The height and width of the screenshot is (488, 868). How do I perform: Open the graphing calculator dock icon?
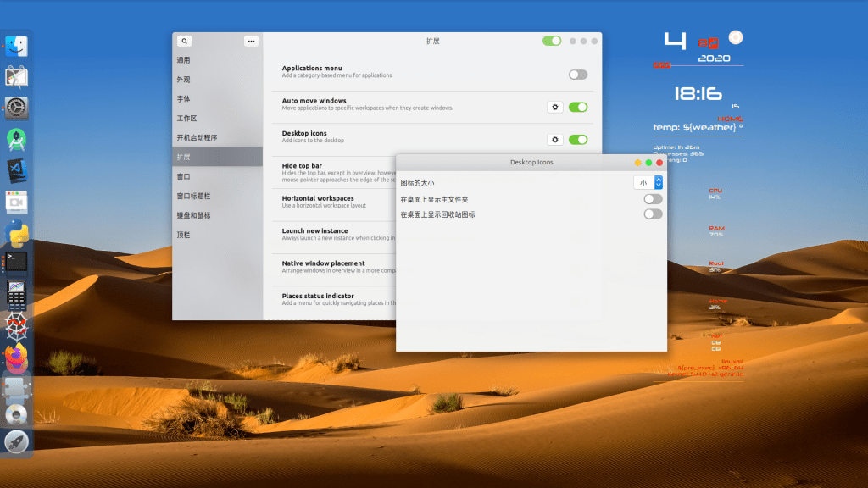16,294
